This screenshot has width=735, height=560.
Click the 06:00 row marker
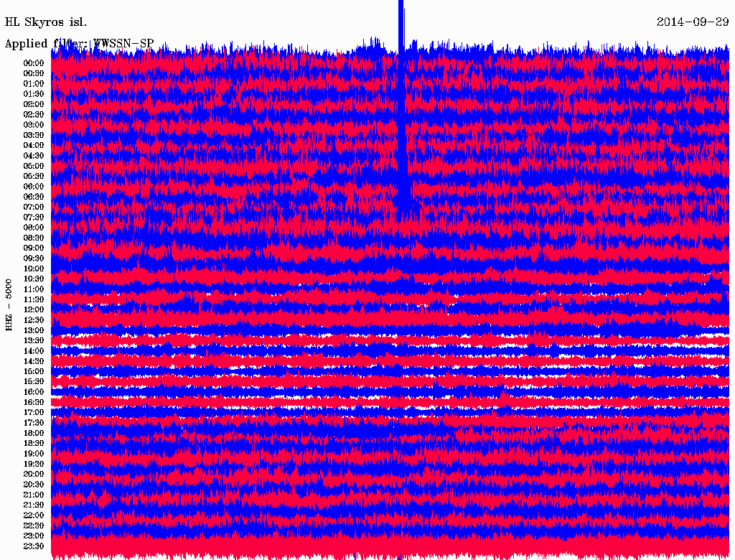click(x=34, y=186)
